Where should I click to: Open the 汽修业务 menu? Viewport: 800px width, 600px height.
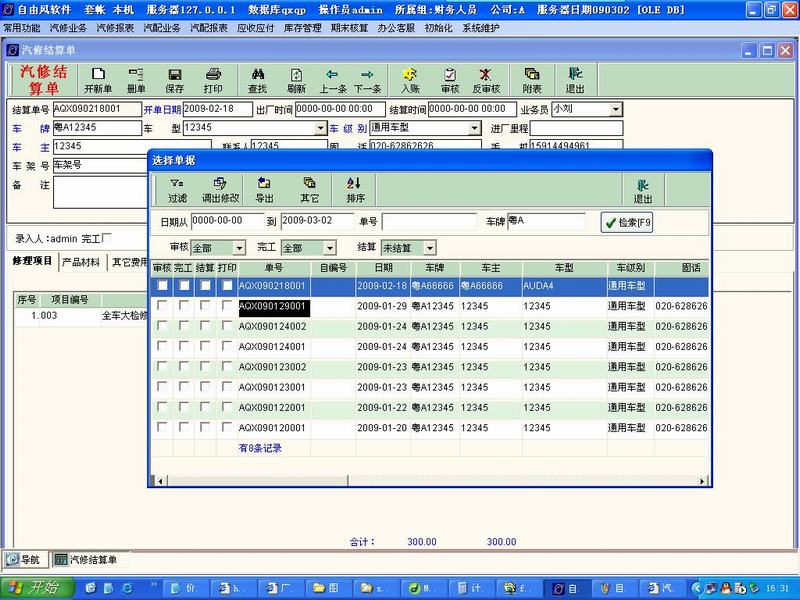click(x=68, y=28)
